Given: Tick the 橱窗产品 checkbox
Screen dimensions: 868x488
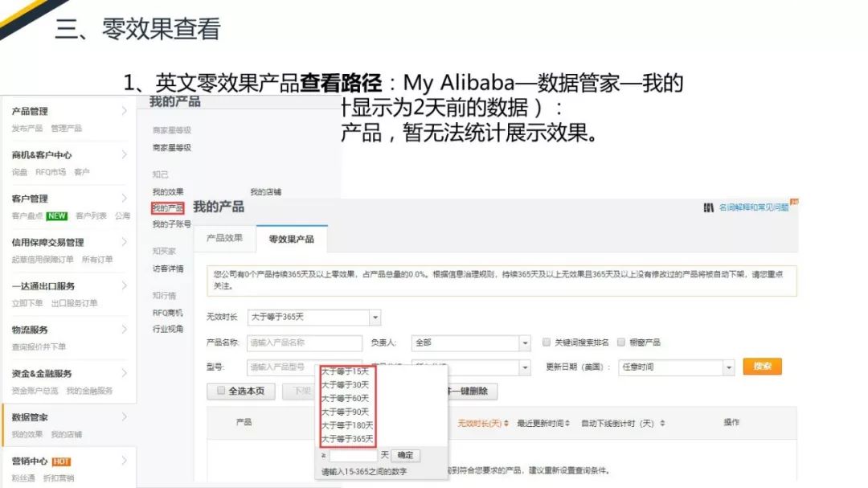Looking at the screenshot, I should tap(621, 342).
